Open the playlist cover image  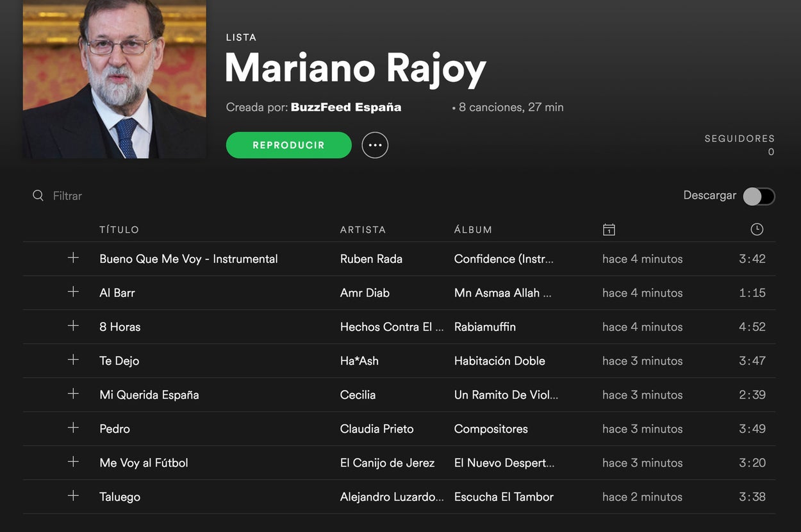point(115,79)
